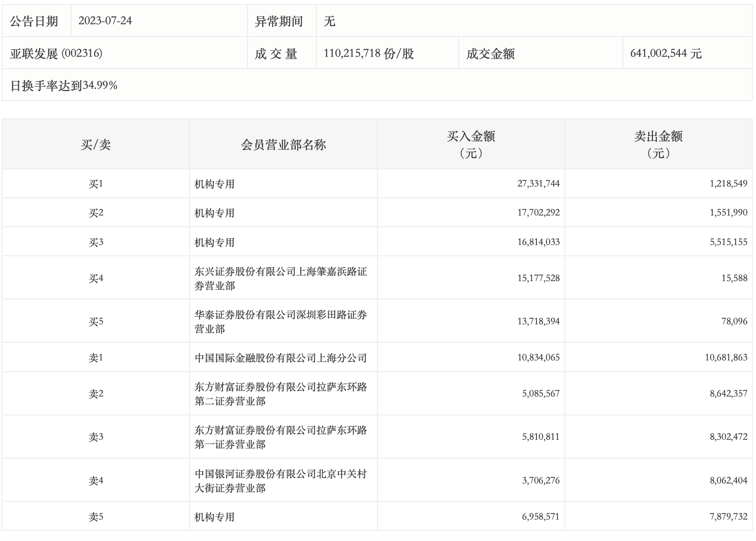
Task: Select the 买4 row label
Action: [96, 278]
